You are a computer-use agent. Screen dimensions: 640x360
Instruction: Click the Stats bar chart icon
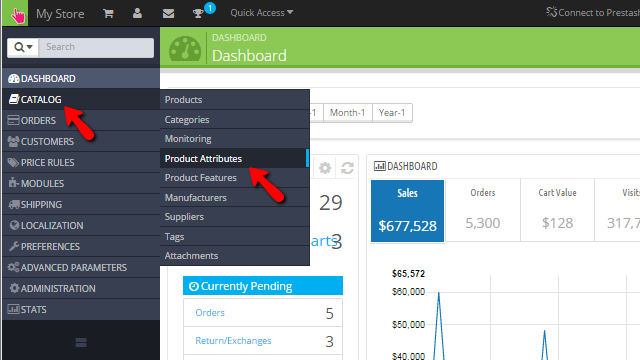13,309
